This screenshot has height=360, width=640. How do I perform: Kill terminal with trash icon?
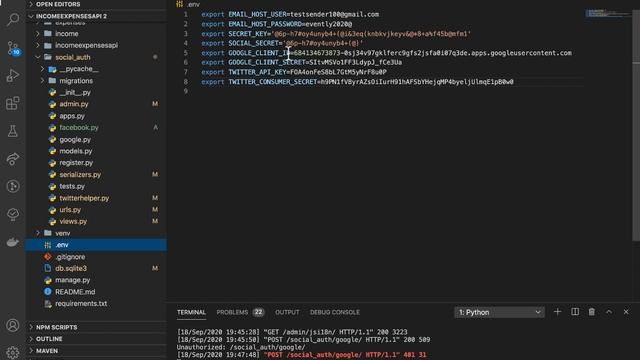(592, 312)
